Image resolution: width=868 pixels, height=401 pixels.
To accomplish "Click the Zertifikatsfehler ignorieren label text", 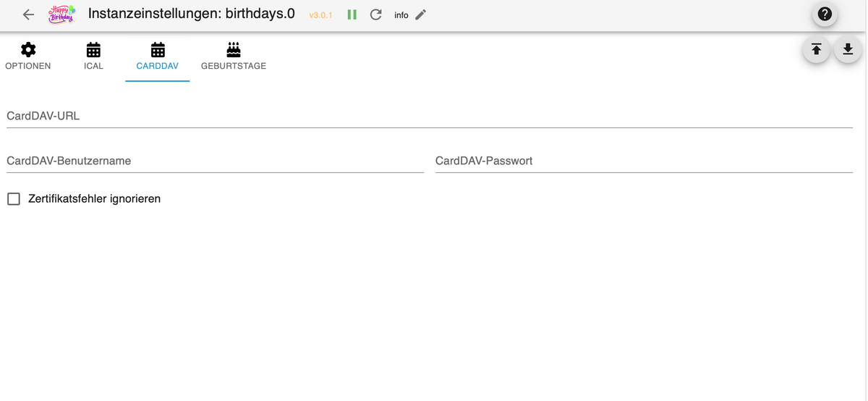I will (x=94, y=198).
